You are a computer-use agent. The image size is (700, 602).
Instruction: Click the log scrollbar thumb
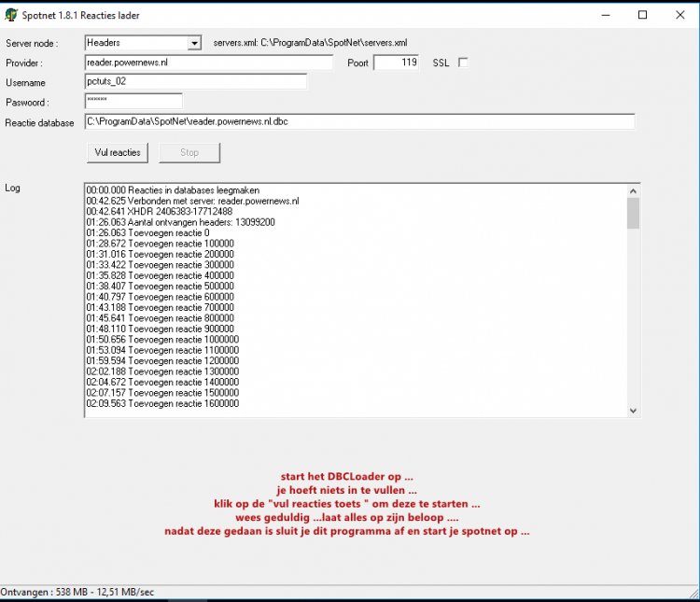(x=633, y=213)
